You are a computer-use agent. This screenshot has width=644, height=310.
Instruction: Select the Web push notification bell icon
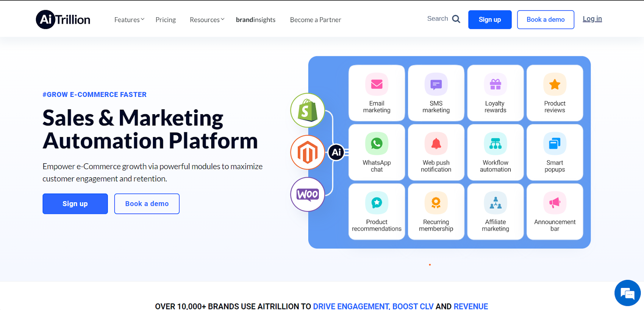pos(436,143)
